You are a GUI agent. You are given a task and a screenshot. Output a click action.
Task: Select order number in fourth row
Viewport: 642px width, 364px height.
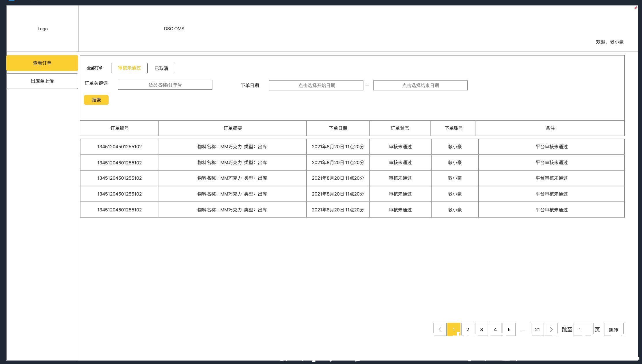[120, 194]
